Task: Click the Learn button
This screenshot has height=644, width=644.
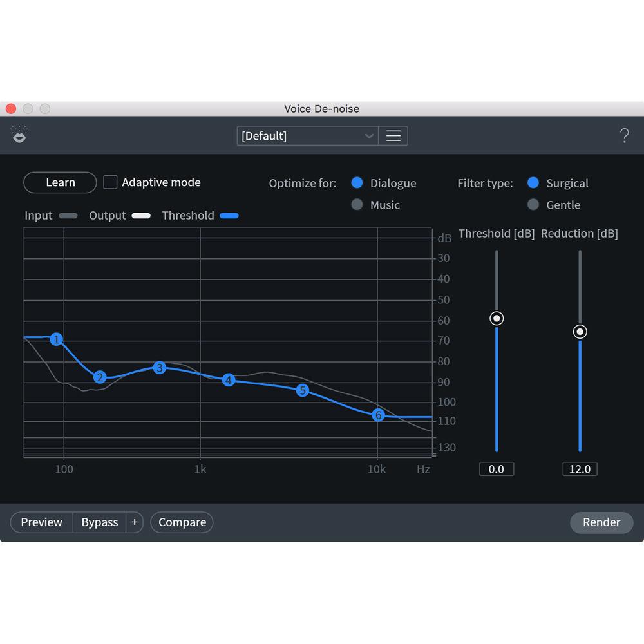Action: coord(59,182)
